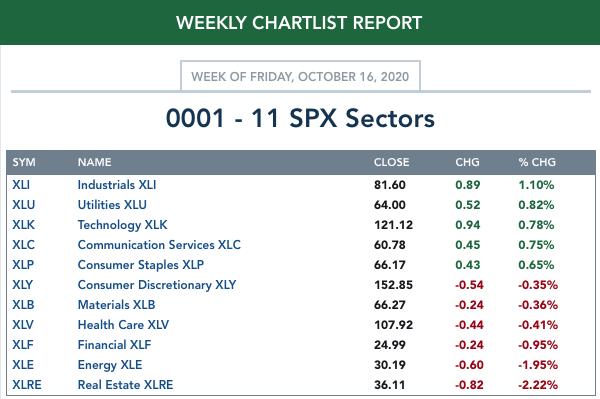Click the NAME column header

[95, 162]
